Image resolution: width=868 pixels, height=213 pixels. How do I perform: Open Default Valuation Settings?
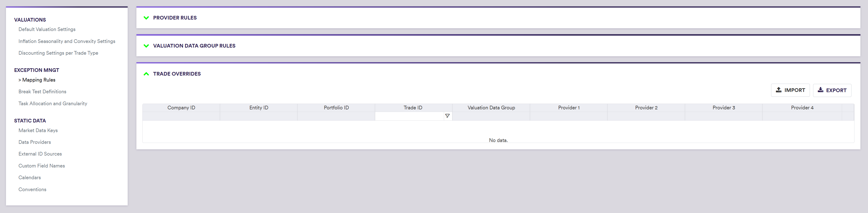pos(47,29)
